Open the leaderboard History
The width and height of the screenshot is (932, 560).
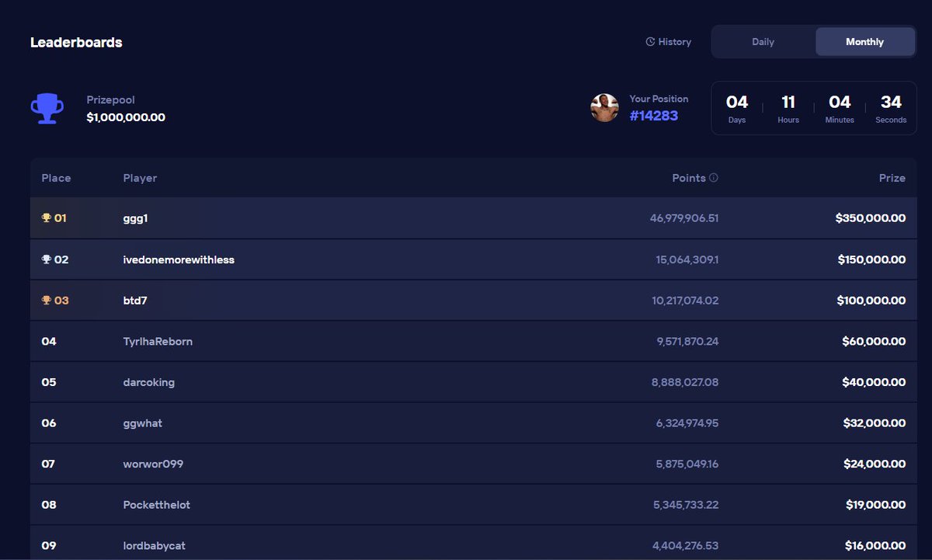pyautogui.click(x=668, y=42)
